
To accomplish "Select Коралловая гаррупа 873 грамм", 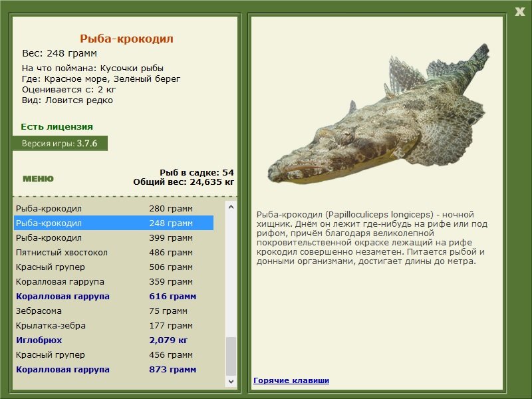I will pyautogui.click(x=114, y=369).
